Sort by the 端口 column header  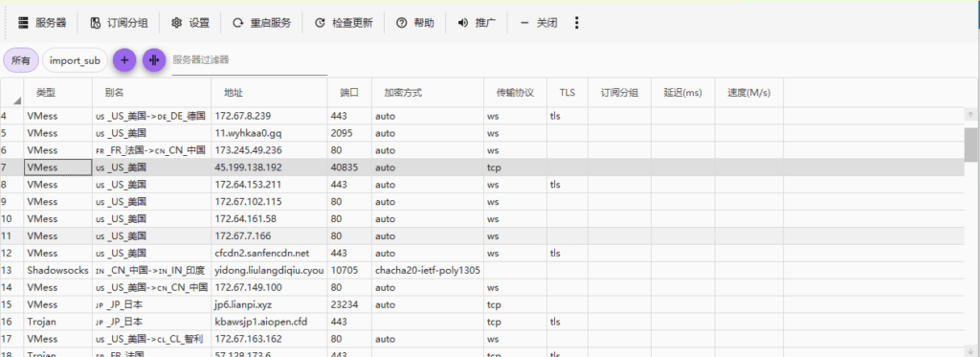tap(349, 93)
